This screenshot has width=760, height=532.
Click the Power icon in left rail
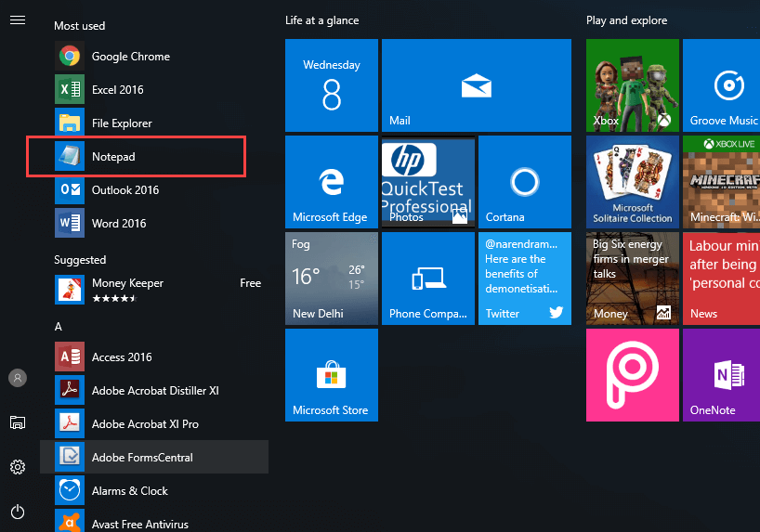[17, 512]
